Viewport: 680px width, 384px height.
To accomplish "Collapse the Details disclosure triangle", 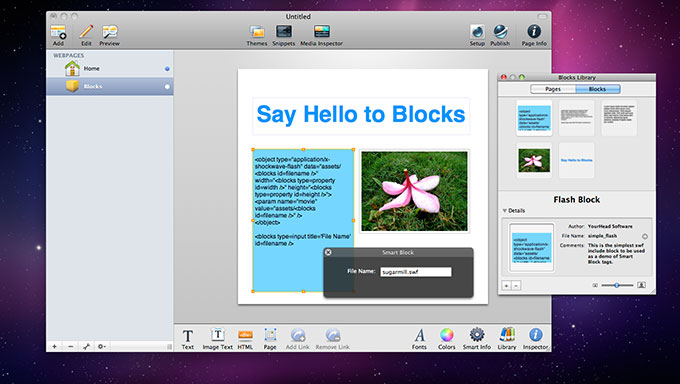I will click(x=504, y=210).
